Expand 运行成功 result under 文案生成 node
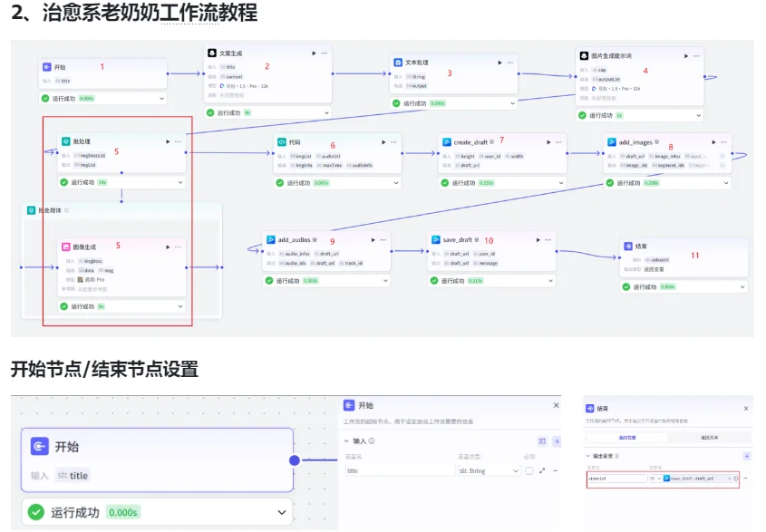 [x=327, y=113]
